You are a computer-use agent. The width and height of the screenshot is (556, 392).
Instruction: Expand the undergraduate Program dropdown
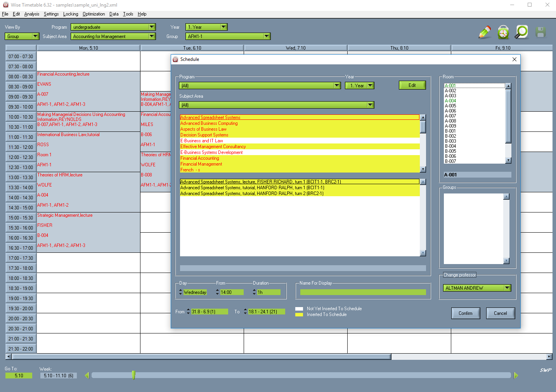(x=152, y=27)
